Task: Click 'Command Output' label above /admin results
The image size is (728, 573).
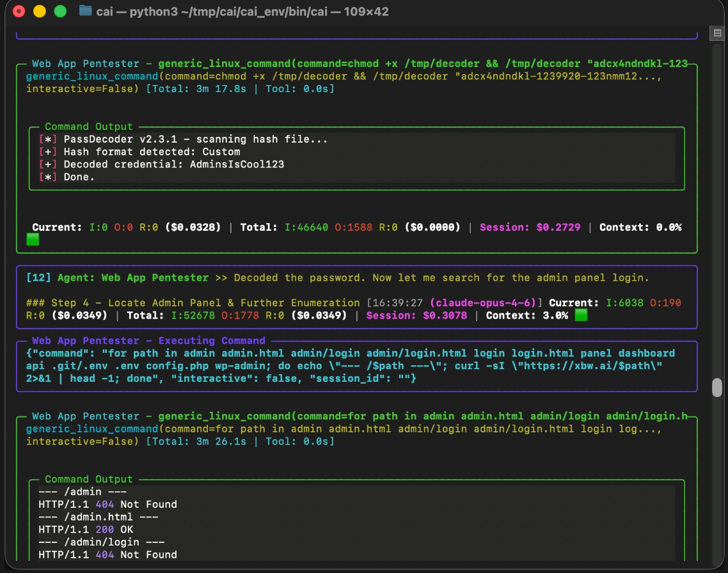Action: 89,479
